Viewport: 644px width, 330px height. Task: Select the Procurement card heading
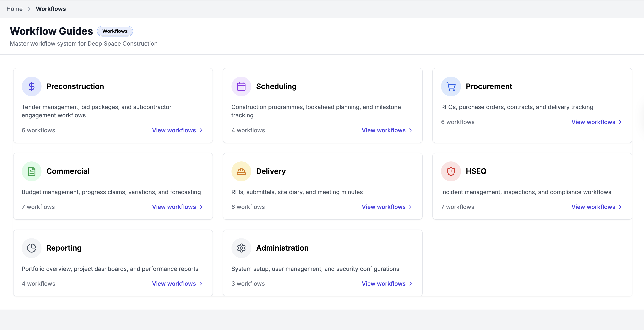[x=489, y=86]
